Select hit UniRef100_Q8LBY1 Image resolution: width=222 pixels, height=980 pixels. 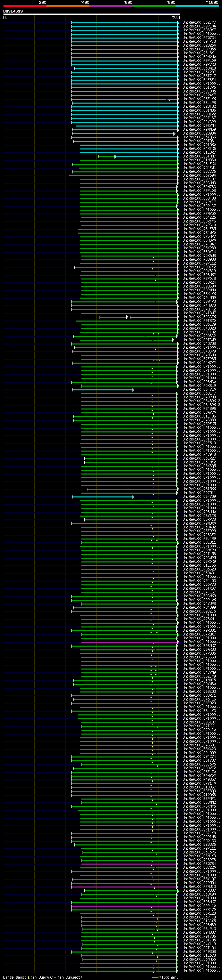(199, 53)
